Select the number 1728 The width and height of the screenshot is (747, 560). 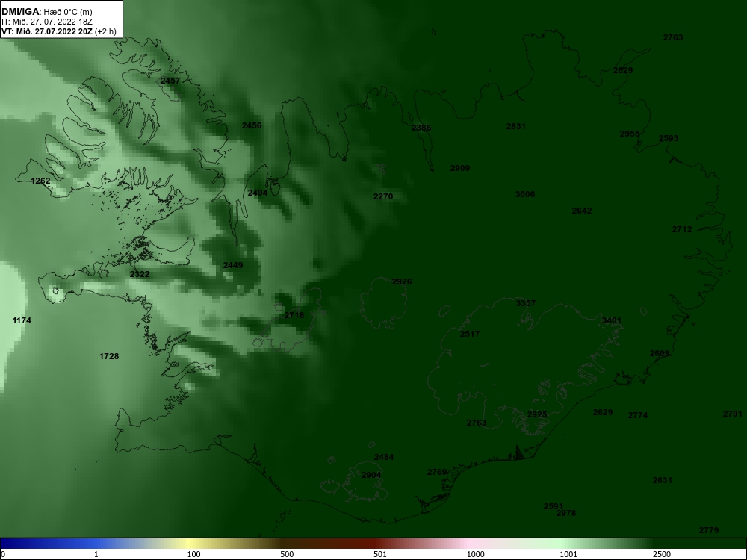(x=109, y=356)
